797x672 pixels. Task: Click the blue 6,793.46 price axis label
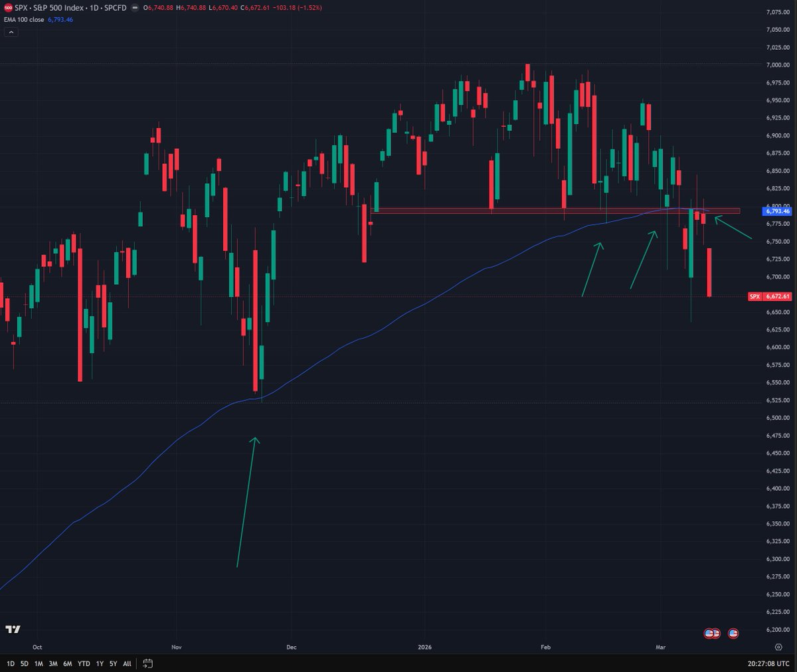pyautogui.click(x=777, y=211)
